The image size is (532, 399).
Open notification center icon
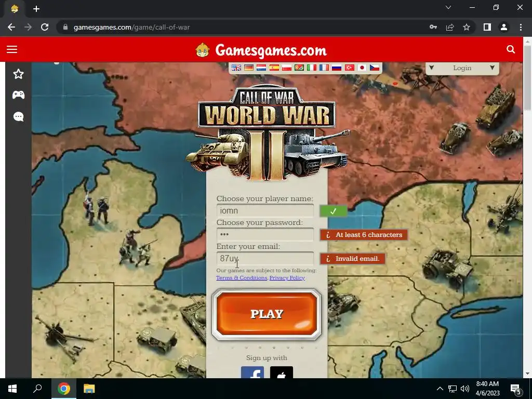tap(515, 389)
